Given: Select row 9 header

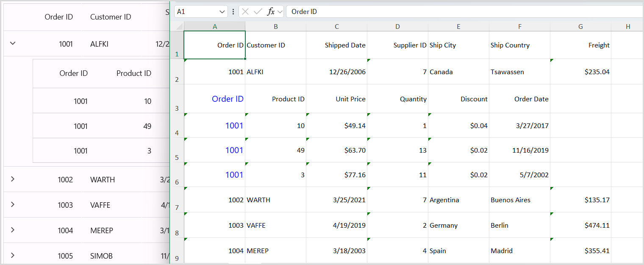Looking at the screenshot, I should point(177,251).
